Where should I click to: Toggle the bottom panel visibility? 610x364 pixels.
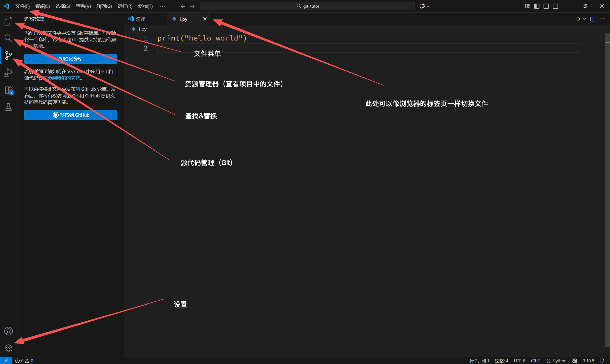(x=546, y=6)
